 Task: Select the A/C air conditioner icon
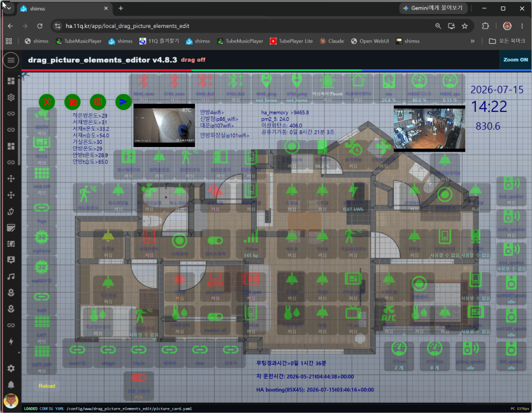click(389, 313)
